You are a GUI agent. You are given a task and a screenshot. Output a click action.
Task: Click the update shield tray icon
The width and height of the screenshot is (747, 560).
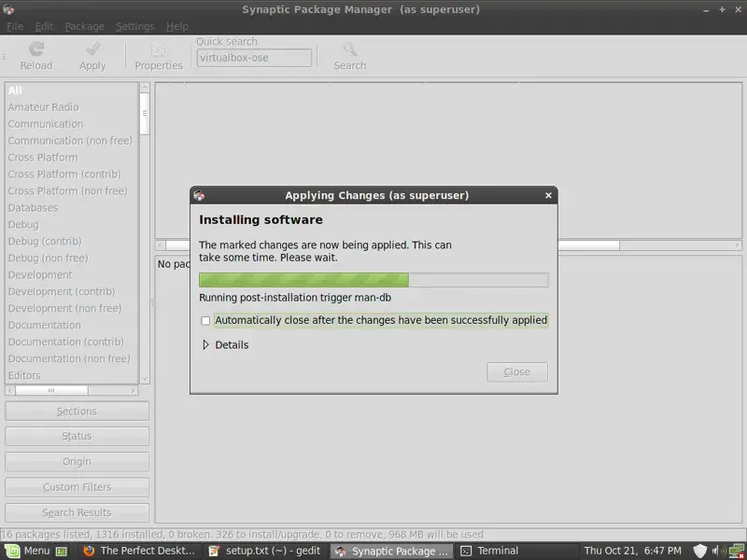pyautogui.click(x=699, y=551)
